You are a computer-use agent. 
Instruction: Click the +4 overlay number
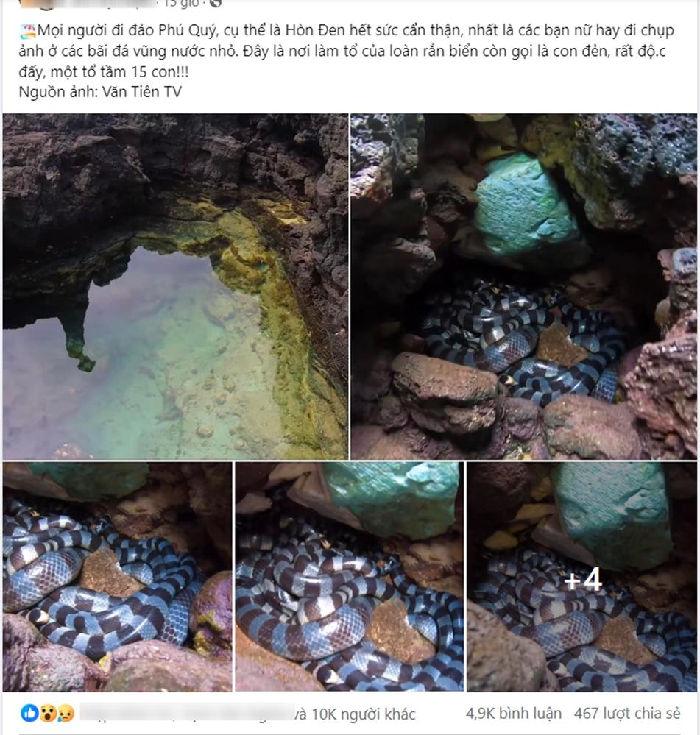tap(583, 580)
